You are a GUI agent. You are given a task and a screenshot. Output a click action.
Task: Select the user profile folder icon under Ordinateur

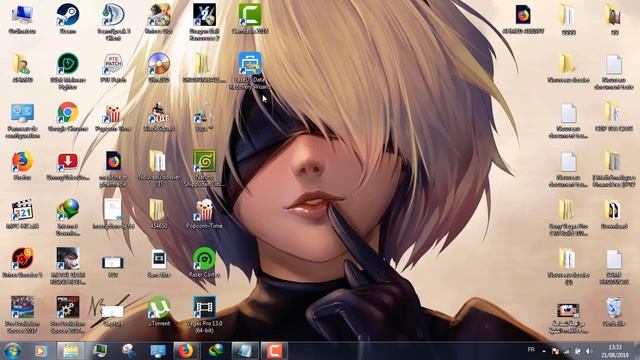(22, 67)
